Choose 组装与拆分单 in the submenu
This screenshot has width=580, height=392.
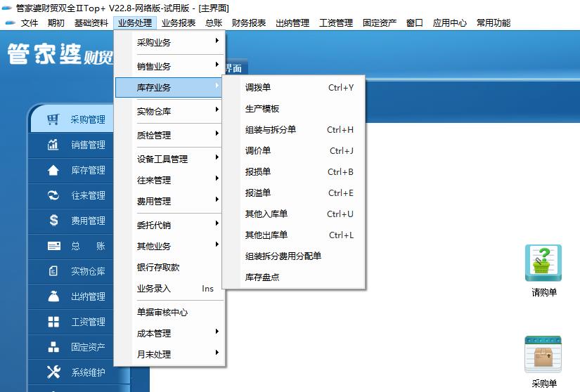(294, 130)
